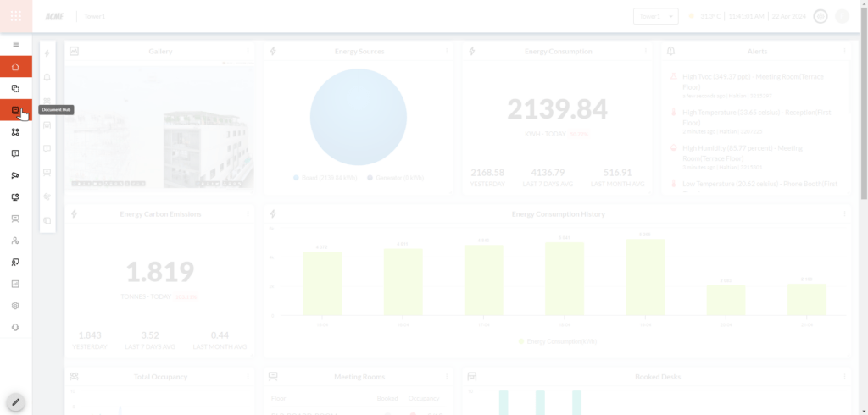Click the sidebar icon directly below Home
868x415 pixels.
(15, 88)
